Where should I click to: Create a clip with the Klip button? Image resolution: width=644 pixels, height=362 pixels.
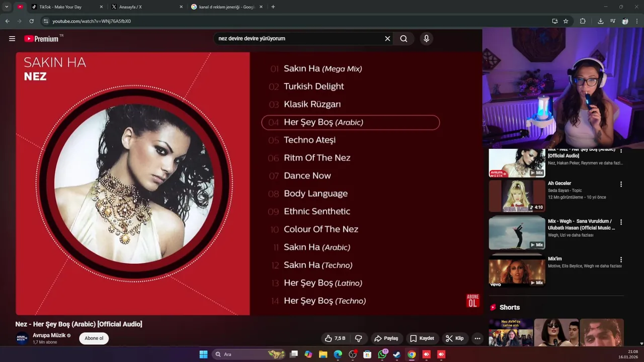coord(454,338)
